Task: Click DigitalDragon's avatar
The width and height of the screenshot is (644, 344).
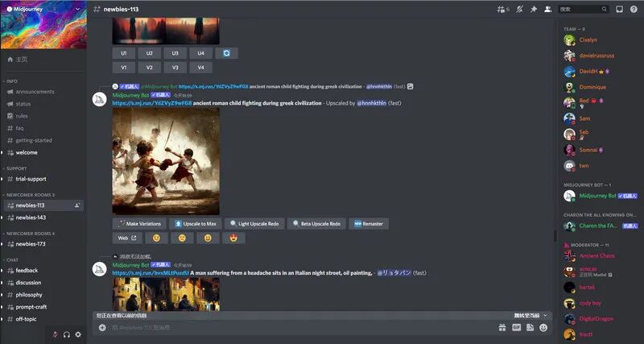Action: (569, 318)
